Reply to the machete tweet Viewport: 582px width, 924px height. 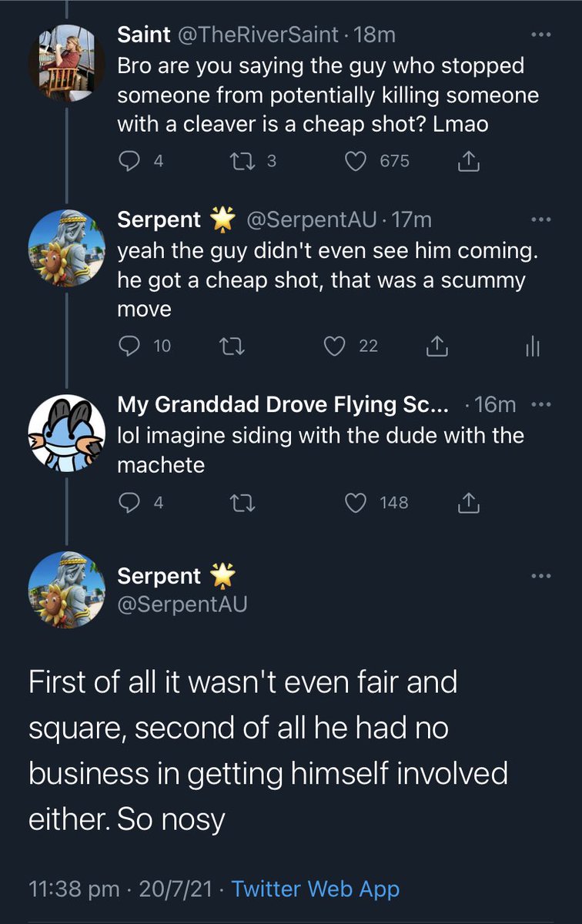pyautogui.click(x=128, y=503)
